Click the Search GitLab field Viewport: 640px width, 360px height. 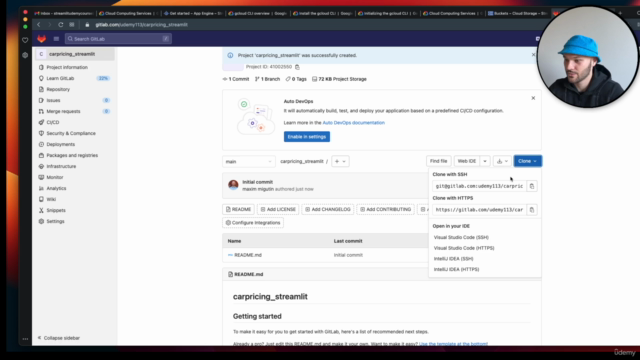(x=118, y=39)
